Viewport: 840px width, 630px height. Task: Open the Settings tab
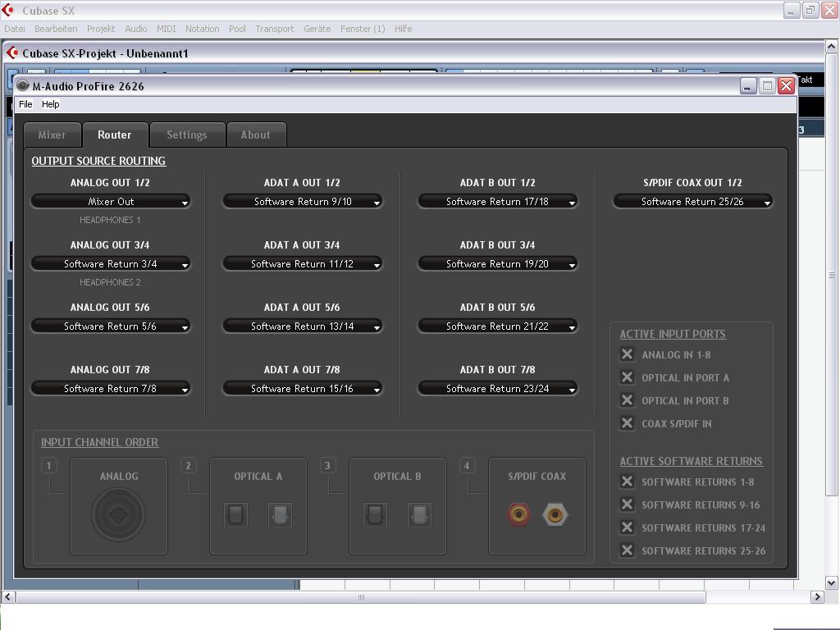[x=186, y=135]
